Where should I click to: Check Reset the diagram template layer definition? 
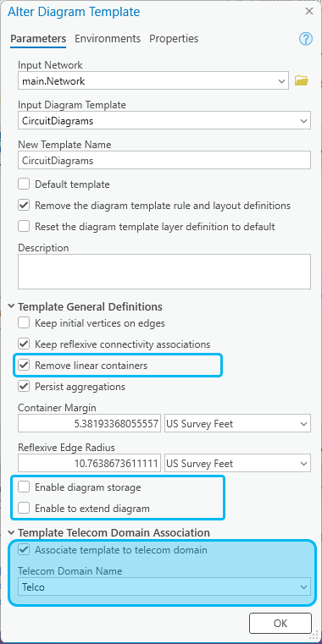[x=24, y=226]
